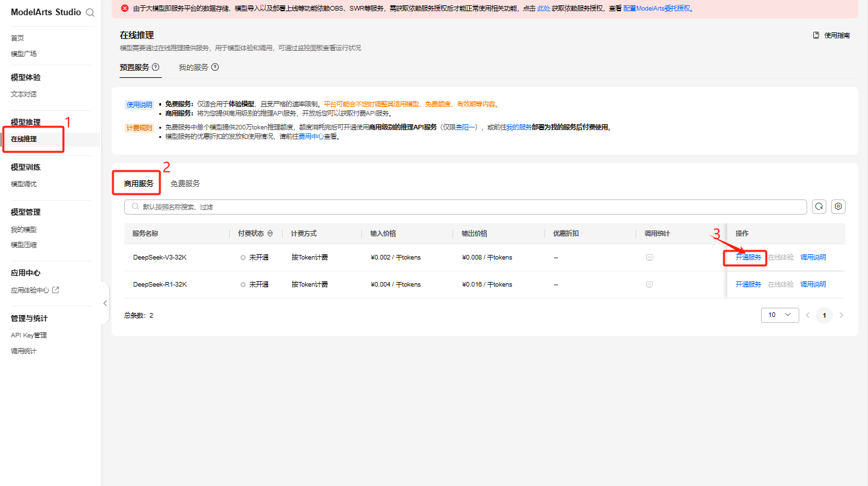Viewport: 868px width, 486px height.
Task: Click 在线体验 for DeepSeek-R1-32K
Action: (x=781, y=285)
